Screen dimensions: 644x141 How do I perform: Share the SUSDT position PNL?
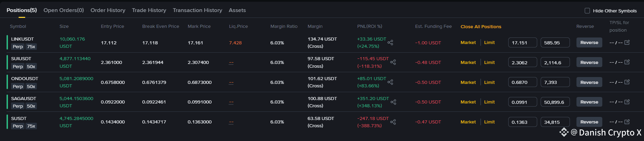[x=393, y=122]
